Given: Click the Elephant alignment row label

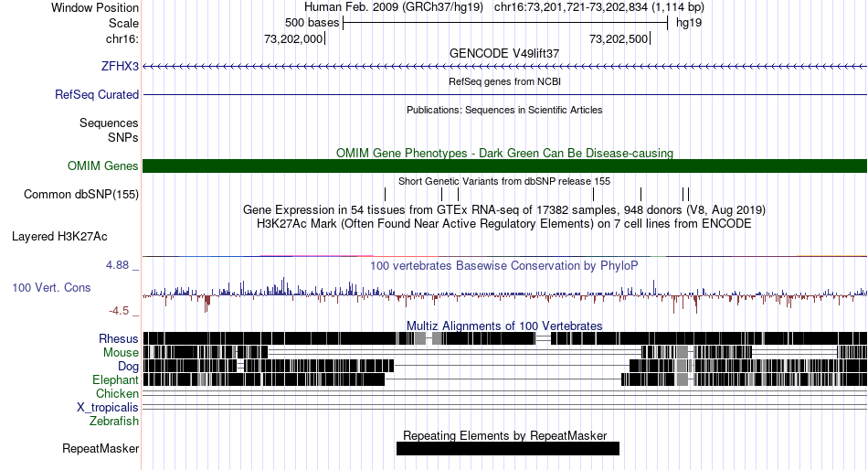Looking at the screenshot, I should coord(115,380).
